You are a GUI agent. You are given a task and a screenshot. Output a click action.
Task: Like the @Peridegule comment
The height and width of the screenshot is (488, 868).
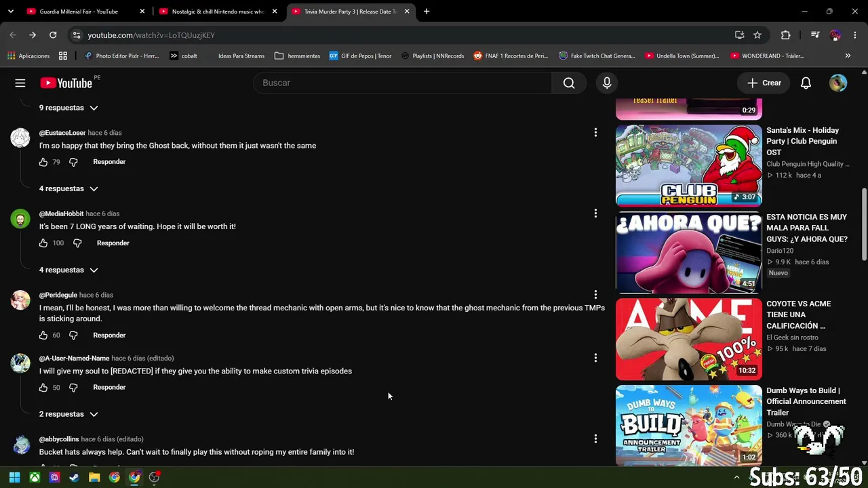pyautogui.click(x=43, y=335)
